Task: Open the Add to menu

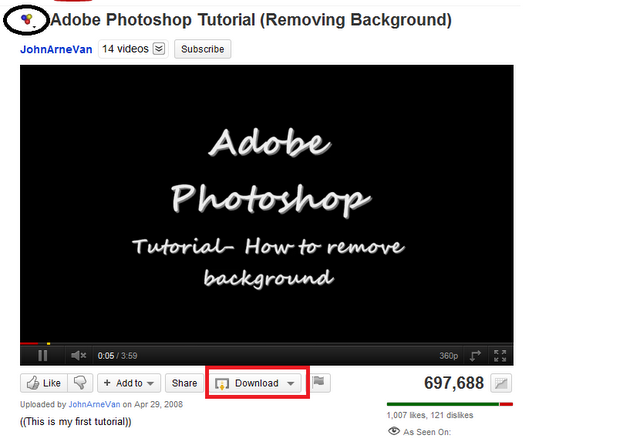Action: (129, 383)
